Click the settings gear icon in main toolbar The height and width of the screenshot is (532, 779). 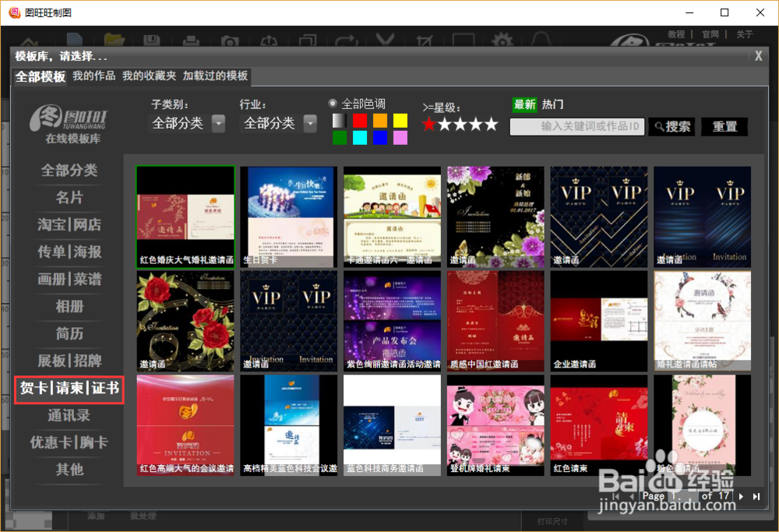(502, 40)
